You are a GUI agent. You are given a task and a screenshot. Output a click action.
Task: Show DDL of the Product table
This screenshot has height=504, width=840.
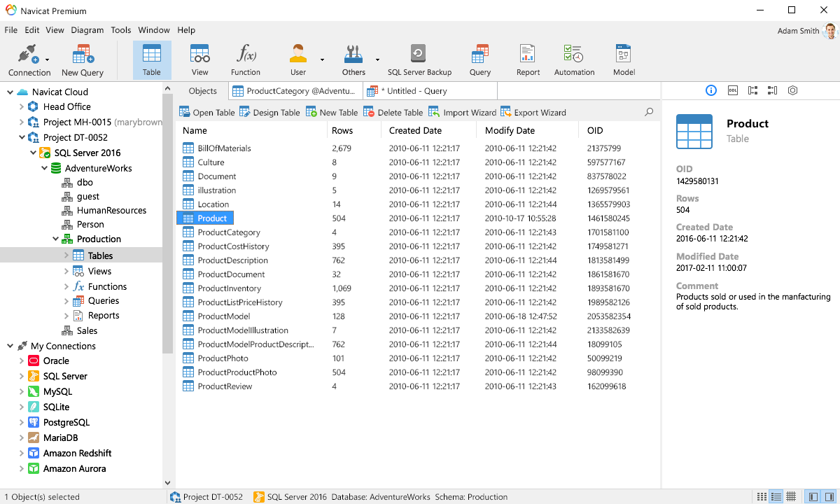pos(733,90)
